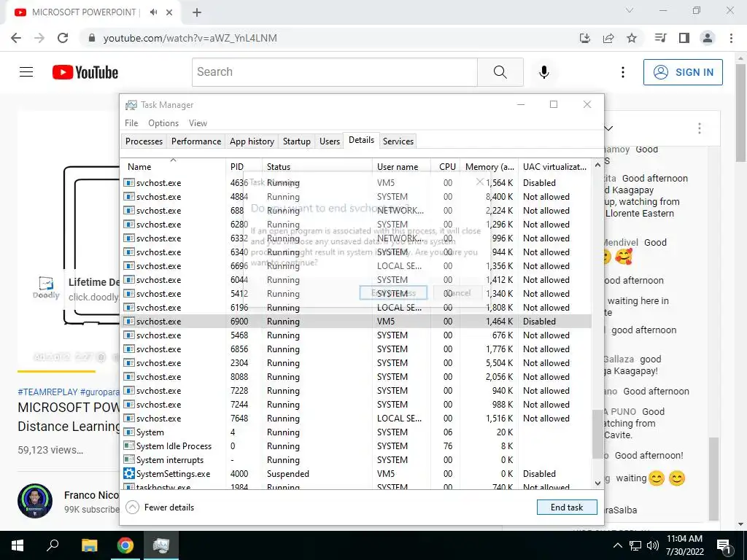This screenshot has height=560, width=747.
Task: Sort by the PID column header
Action: (244, 167)
